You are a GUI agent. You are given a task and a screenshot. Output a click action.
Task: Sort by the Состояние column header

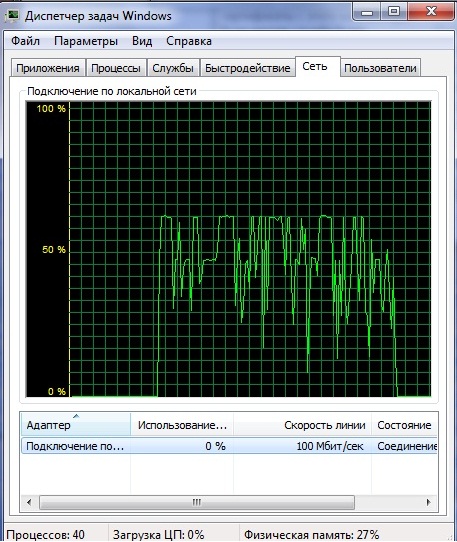point(404,424)
